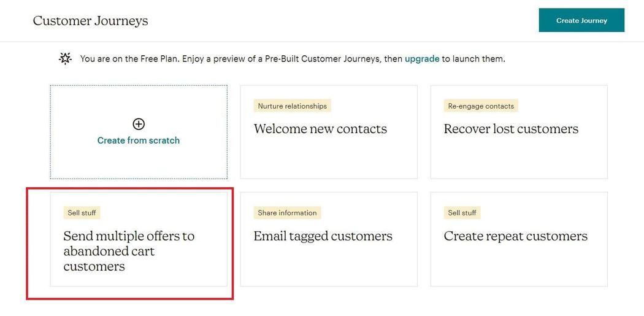Click the Customer Journeys page heading

91,21
